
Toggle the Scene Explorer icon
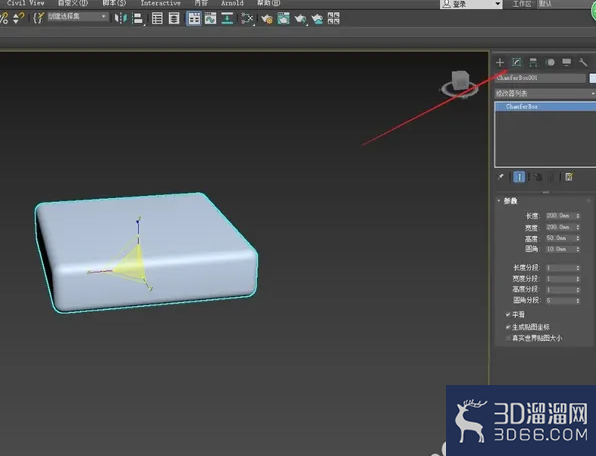point(157,18)
